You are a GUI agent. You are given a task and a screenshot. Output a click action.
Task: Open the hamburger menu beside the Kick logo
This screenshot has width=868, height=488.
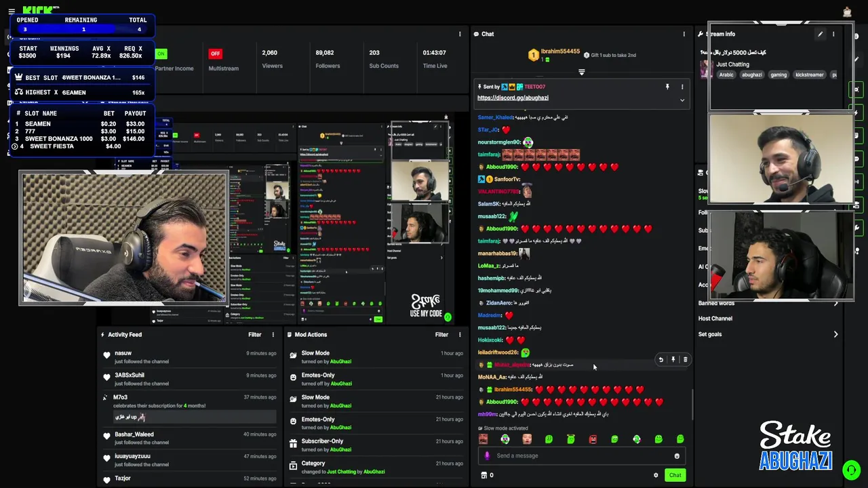(11, 12)
